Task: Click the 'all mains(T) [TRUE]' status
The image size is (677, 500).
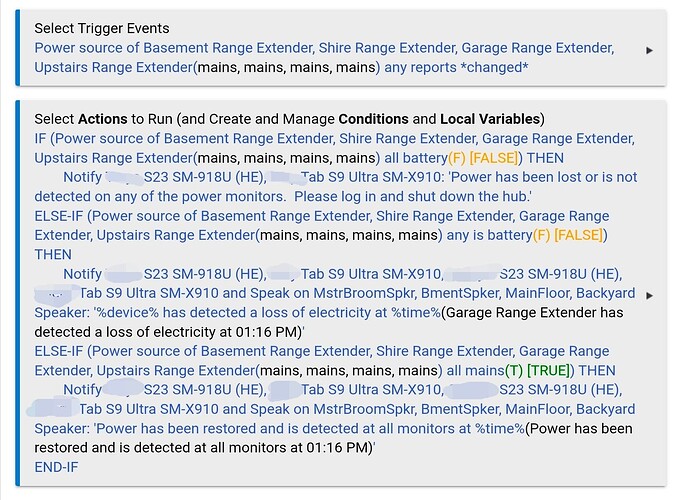Action: [508, 370]
